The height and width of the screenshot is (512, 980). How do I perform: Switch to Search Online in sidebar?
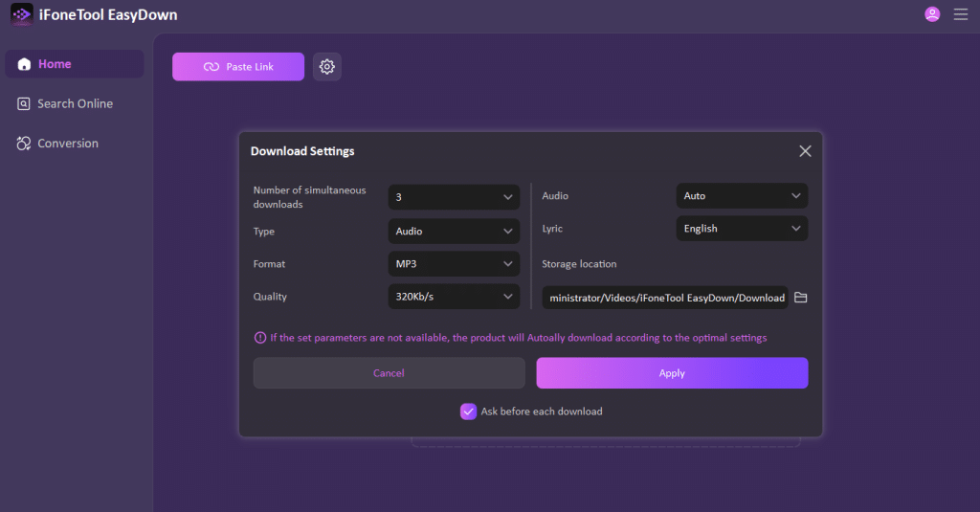(75, 103)
